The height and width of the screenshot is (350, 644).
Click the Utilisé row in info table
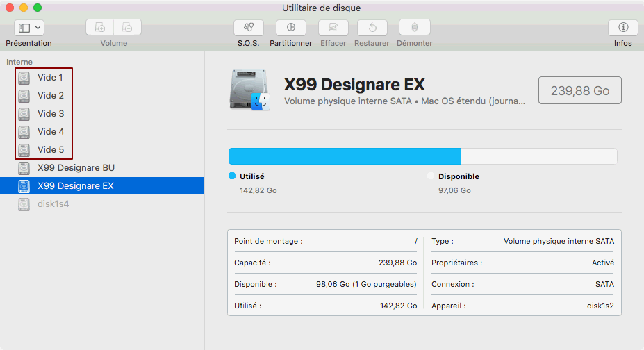coord(326,306)
